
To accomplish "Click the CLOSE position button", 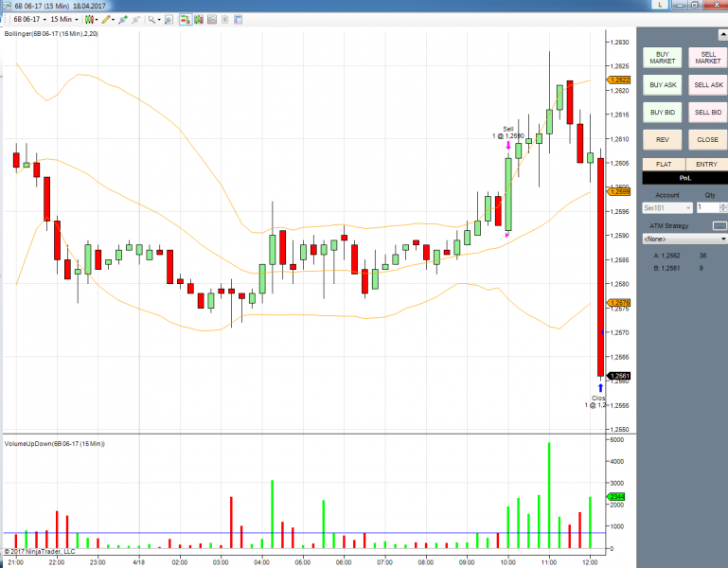I will [707, 140].
